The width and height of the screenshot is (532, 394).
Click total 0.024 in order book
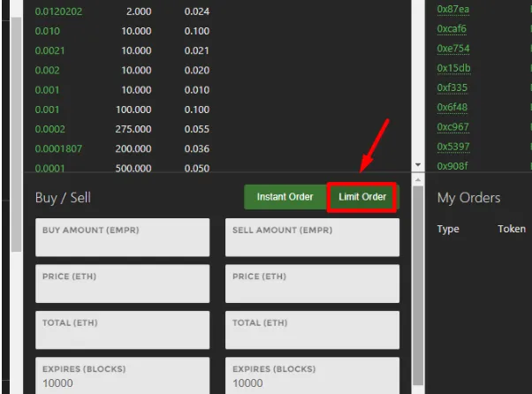pyautogui.click(x=197, y=11)
